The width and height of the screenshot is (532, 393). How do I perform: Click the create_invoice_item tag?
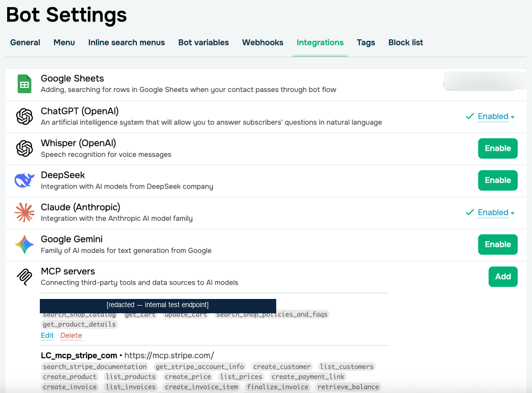201,387
